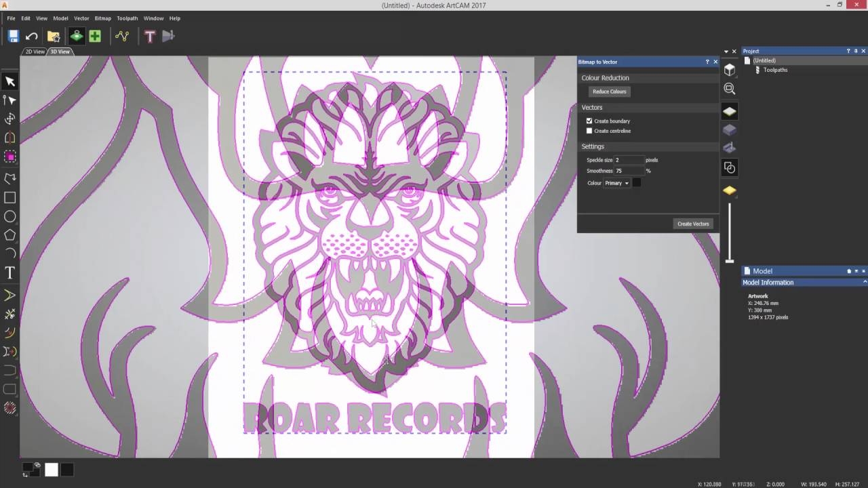Select the Node Editing tool

[x=10, y=100]
